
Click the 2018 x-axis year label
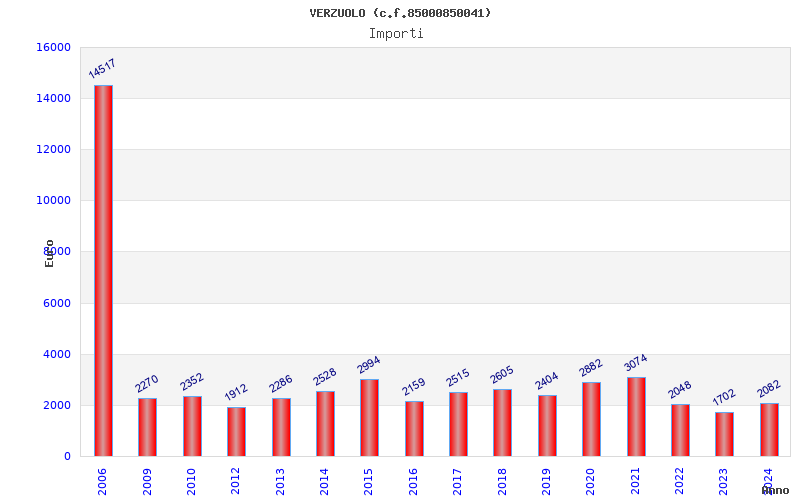coord(502,482)
